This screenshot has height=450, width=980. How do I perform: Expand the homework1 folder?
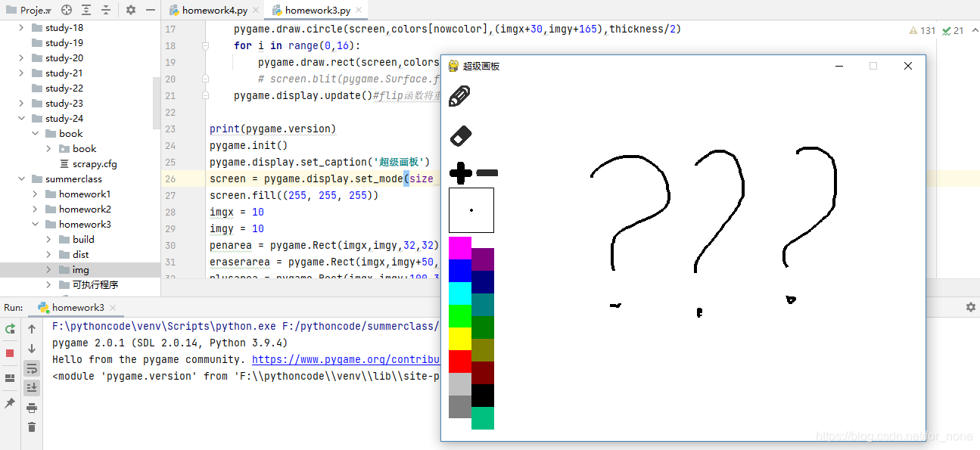point(35,194)
